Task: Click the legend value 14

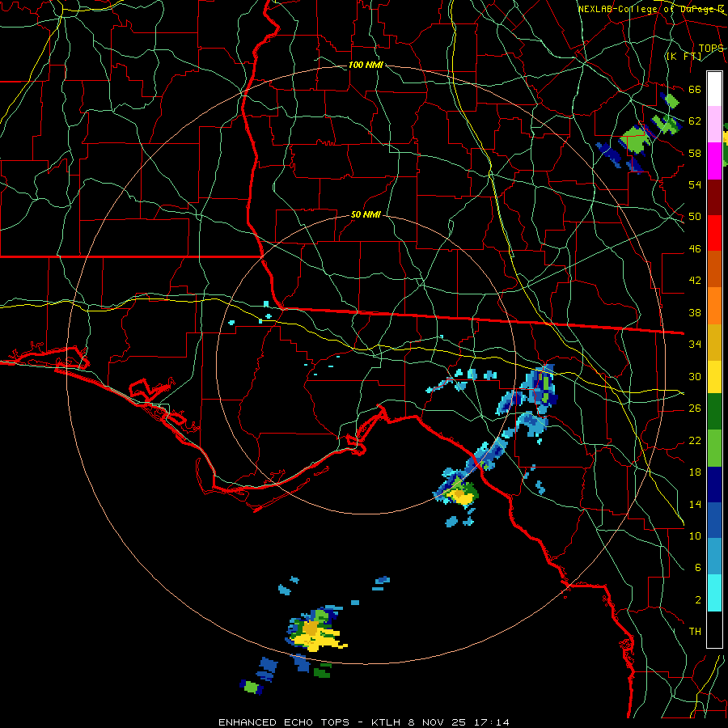Action: coord(695,504)
